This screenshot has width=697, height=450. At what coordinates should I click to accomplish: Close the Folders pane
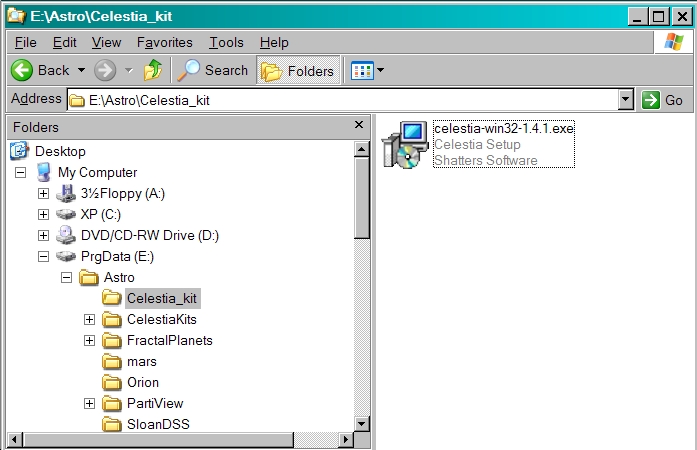(x=359, y=125)
